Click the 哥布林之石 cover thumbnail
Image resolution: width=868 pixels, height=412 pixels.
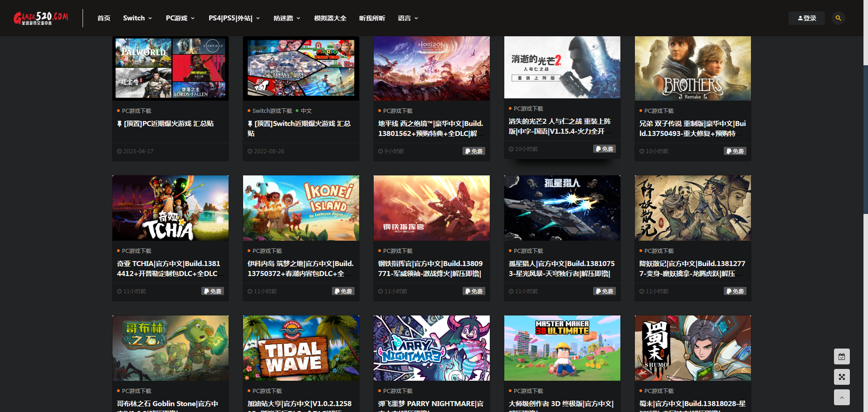click(x=171, y=348)
